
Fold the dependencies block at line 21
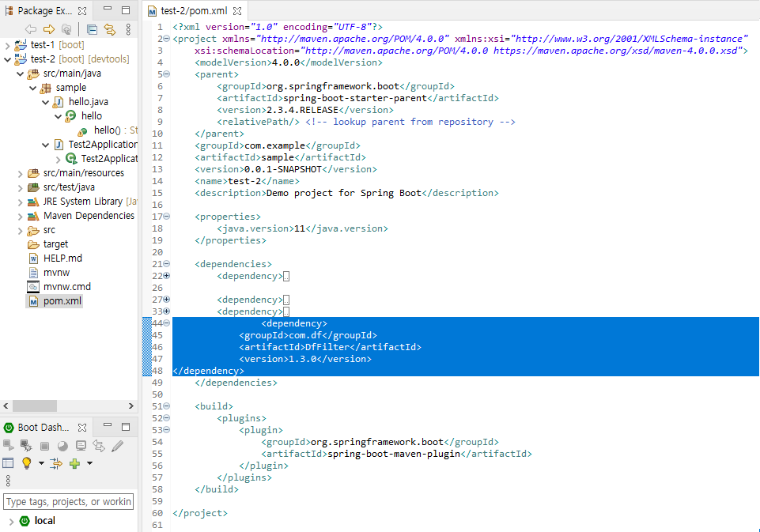(166, 264)
